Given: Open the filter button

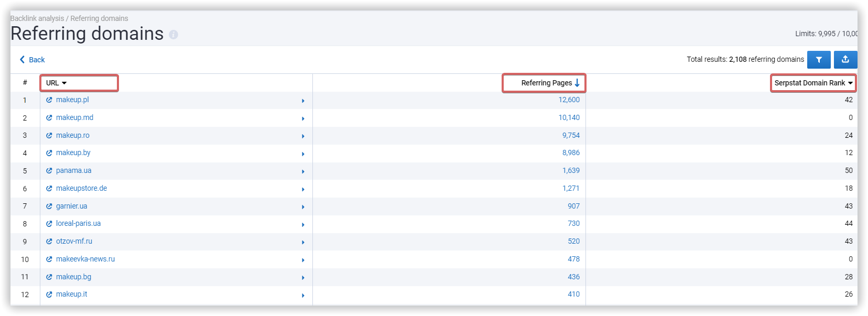Looking at the screenshot, I should [x=819, y=60].
